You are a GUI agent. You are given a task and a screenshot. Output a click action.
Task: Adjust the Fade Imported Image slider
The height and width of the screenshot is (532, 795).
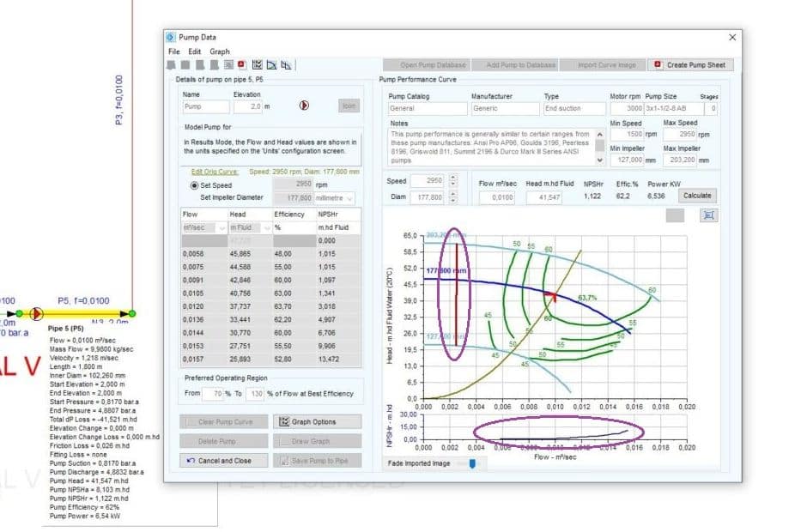coord(472,463)
